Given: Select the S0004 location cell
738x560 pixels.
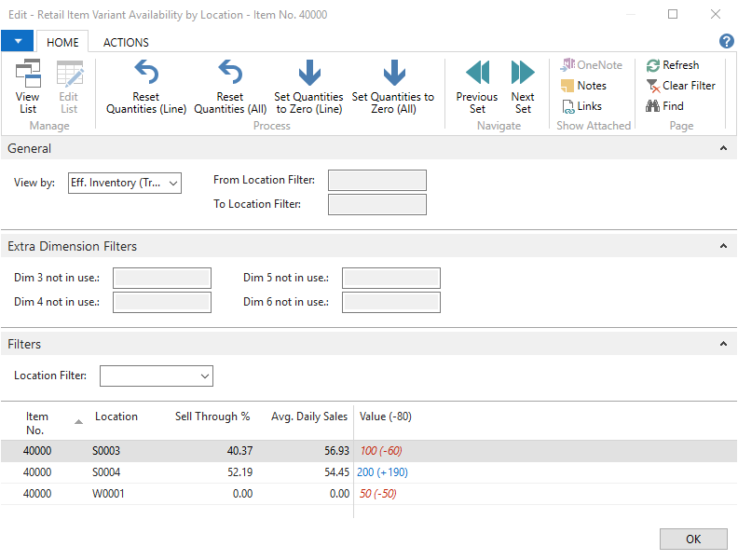Looking at the screenshot, I should point(106,472).
